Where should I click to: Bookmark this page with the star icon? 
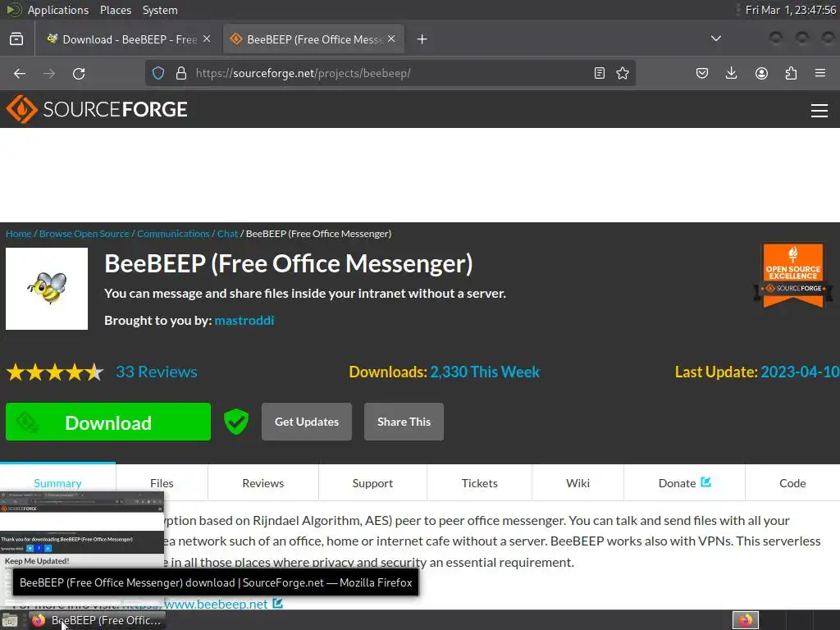(x=623, y=73)
